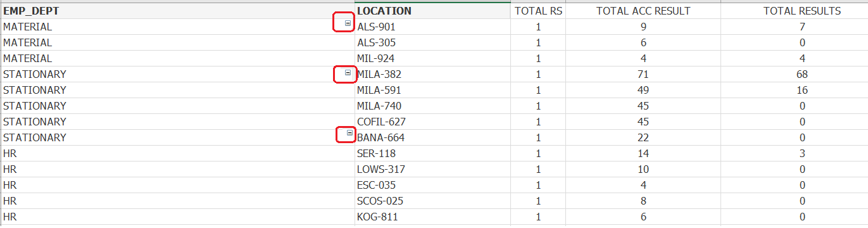Select the LOWS-317 location cell
Image resolution: width=868 pixels, height=228 pixels.
[432, 169]
